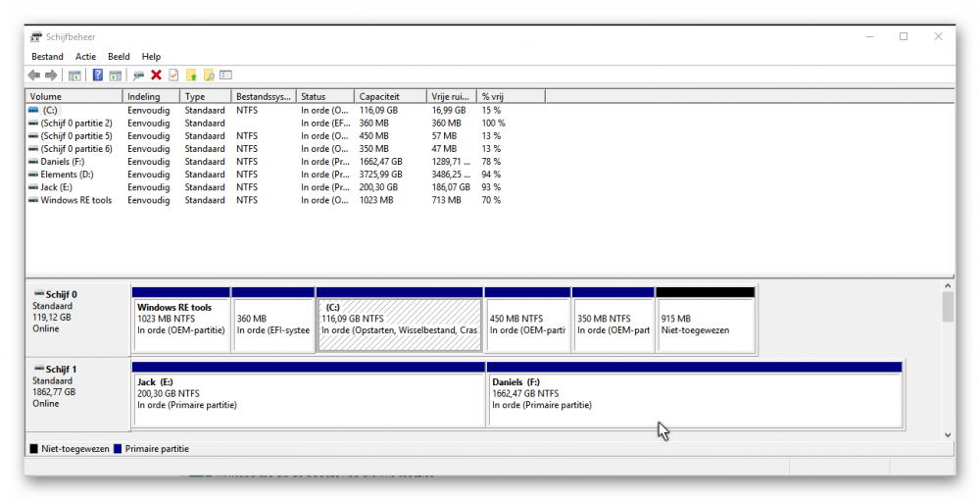The width and height of the screenshot is (980, 501).
Task: Open the Bestand menu
Action: coord(47,57)
